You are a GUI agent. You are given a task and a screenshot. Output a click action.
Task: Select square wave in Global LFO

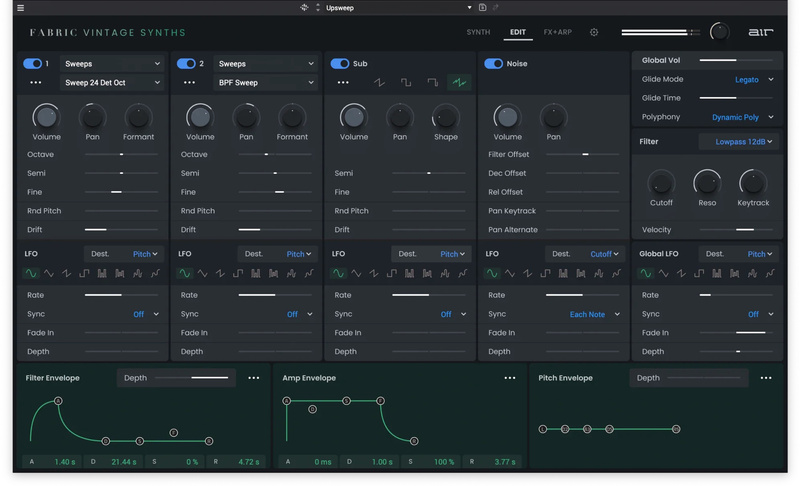(x=699, y=273)
